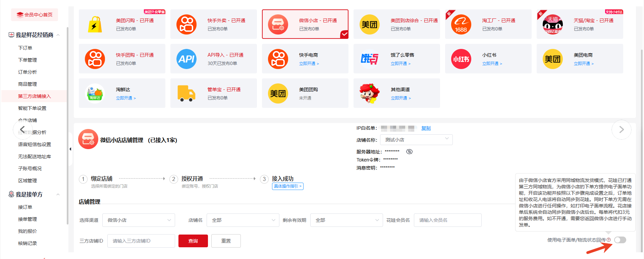
Task: Select the checked 微信小店 channel card
Action: click(x=305, y=24)
